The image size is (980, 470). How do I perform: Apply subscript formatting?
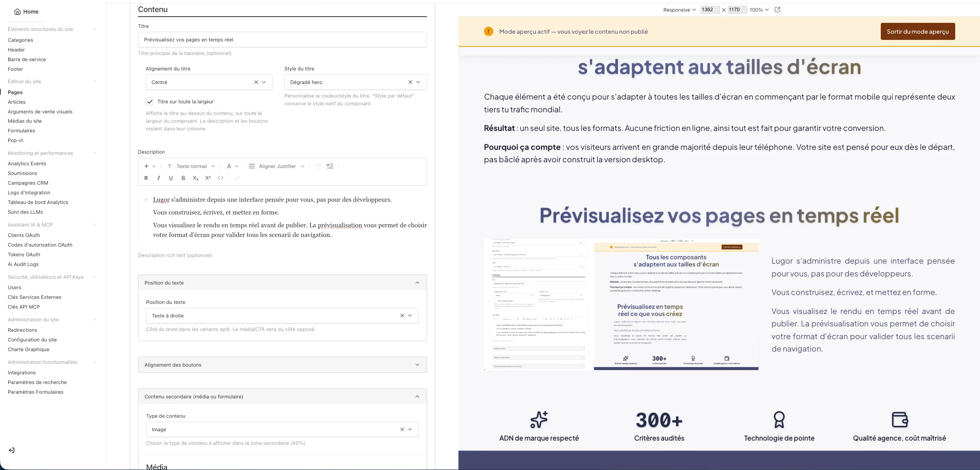[x=196, y=178]
